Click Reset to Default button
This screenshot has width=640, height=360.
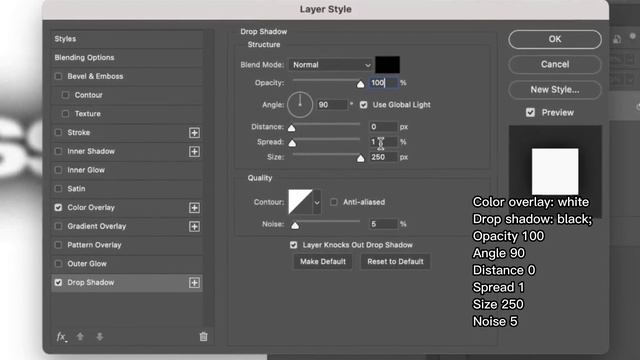pyautogui.click(x=395, y=262)
